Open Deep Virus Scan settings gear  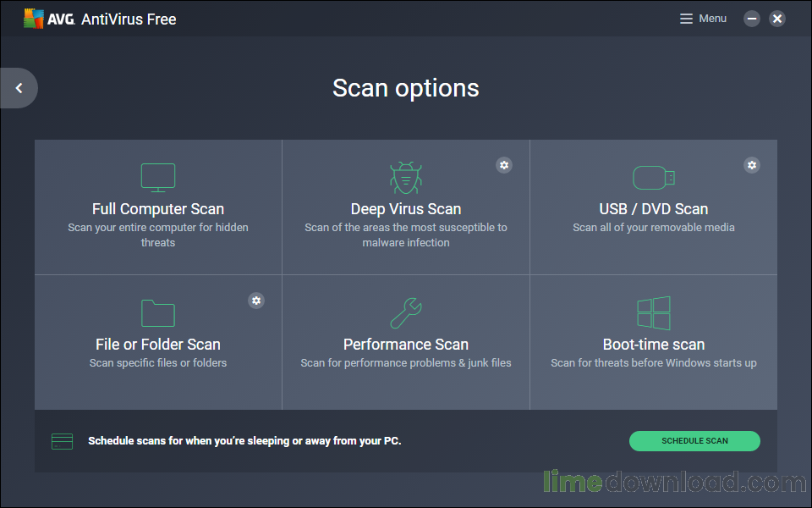coord(504,165)
